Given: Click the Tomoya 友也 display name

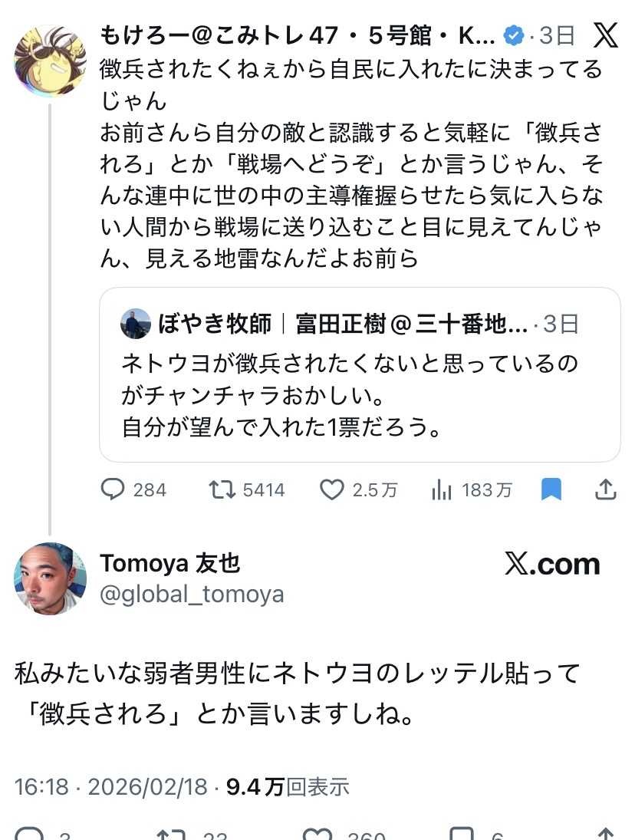Looking at the screenshot, I should point(170,564).
